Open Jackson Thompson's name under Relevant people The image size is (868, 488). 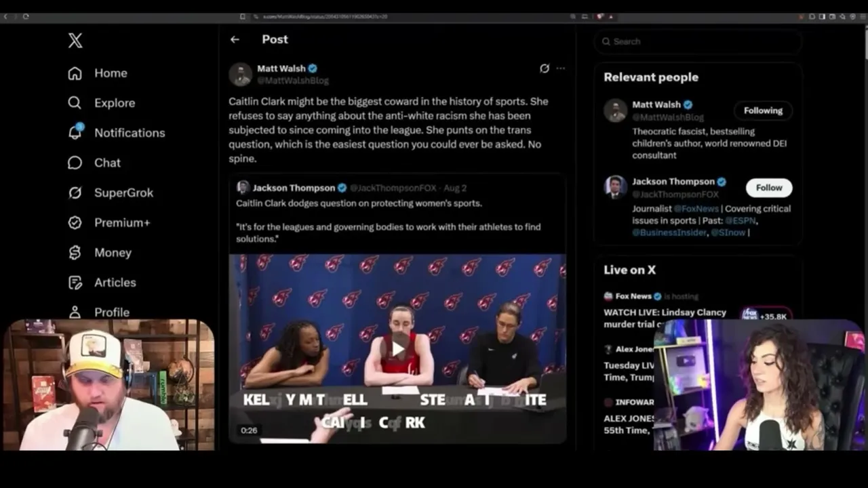point(673,182)
